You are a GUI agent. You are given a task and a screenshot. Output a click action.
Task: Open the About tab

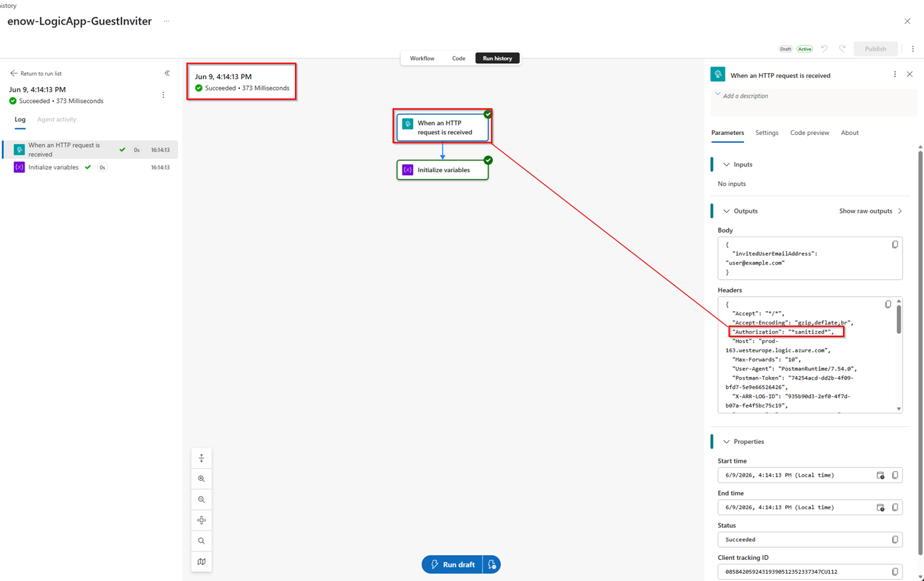coord(850,133)
